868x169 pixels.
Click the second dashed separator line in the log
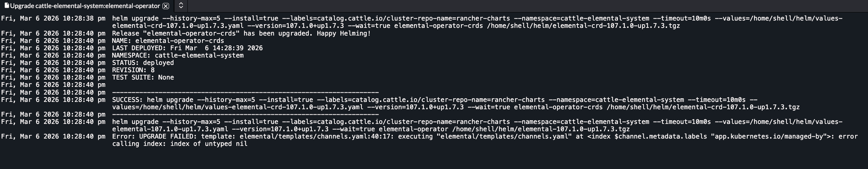[x=245, y=114]
